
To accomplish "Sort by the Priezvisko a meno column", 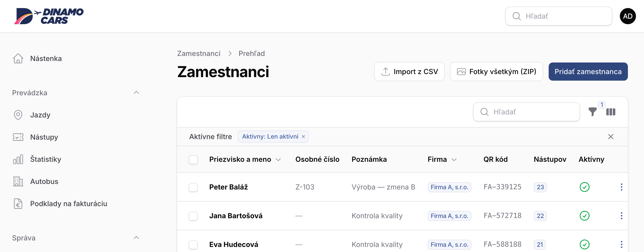I will [245, 159].
